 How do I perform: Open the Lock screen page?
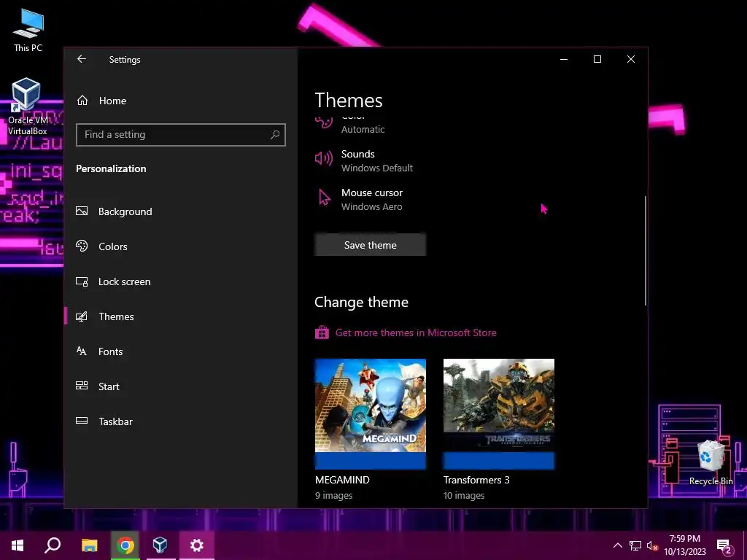(x=124, y=281)
